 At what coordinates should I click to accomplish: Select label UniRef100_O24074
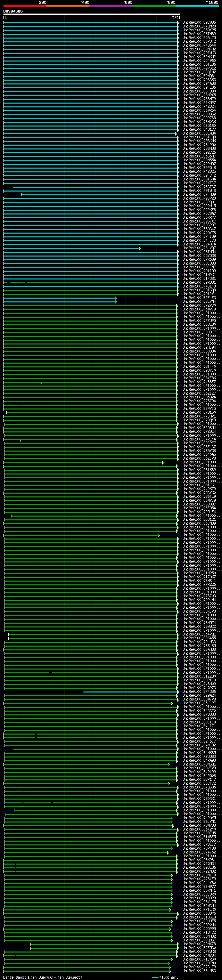pyautogui.click(x=199, y=244)
